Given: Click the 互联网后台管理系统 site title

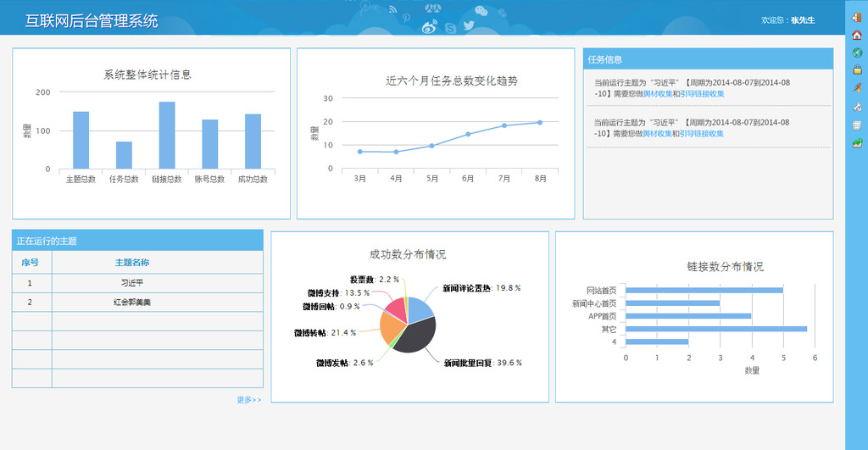Looking at the screenshot, I should pos(92,21).
